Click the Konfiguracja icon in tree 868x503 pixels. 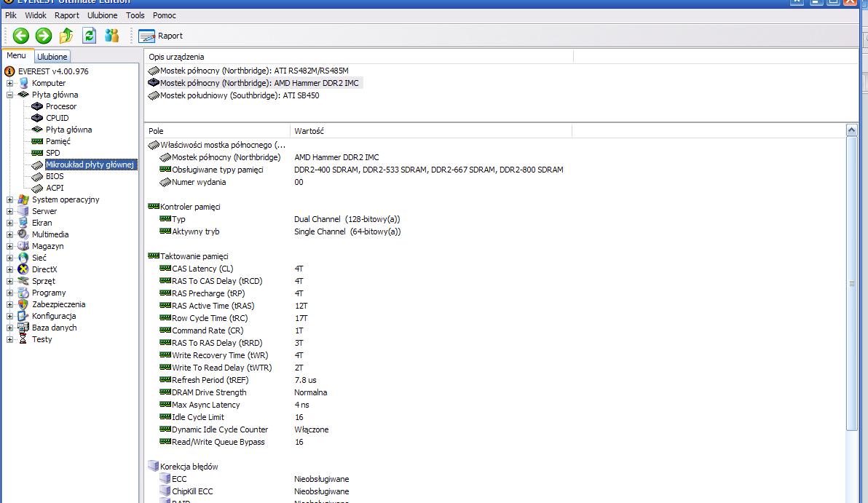tap(23, 316)
